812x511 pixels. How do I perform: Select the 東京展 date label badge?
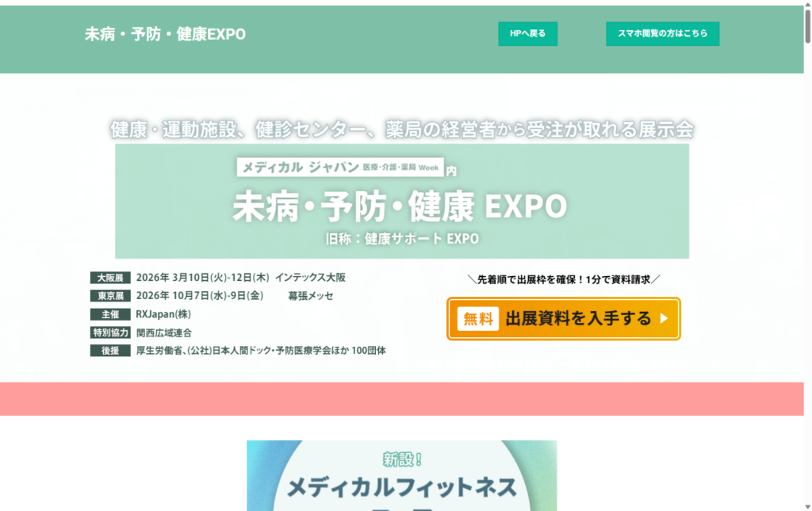[x=110, y=294]
